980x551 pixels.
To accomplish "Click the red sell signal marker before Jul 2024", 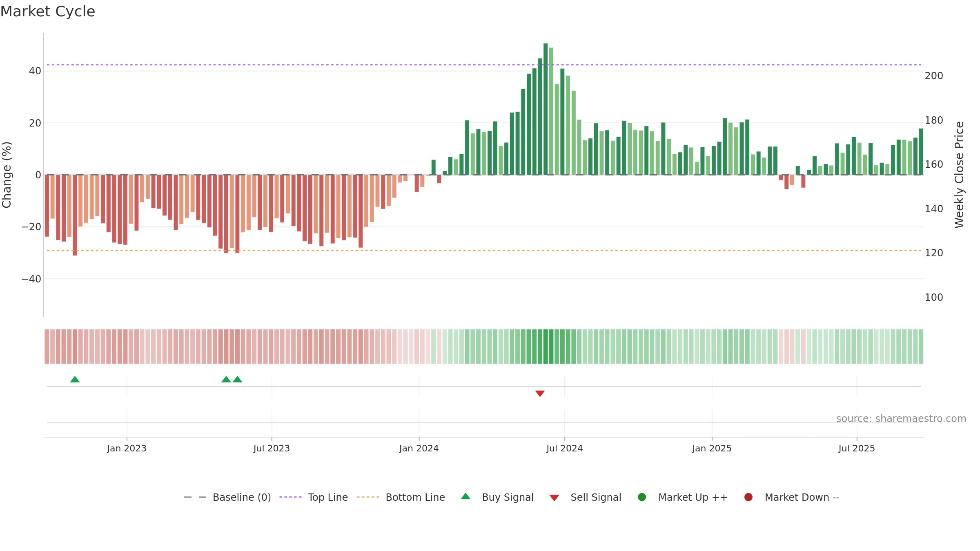I will pyautogui.click(x=540, y=393).
